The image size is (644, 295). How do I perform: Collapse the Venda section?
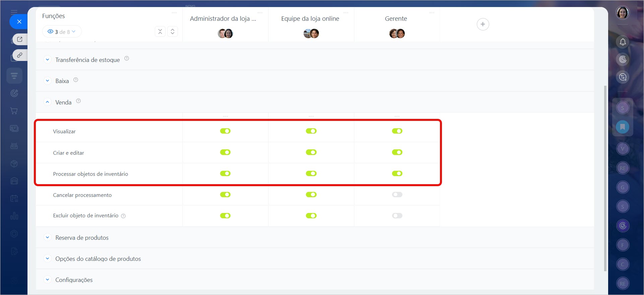[48, 102]
